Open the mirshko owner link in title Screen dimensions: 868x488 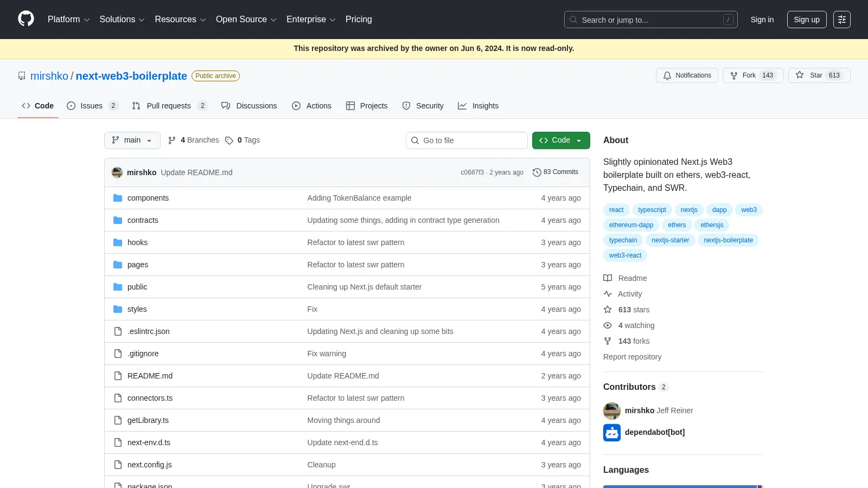(49, 76)
